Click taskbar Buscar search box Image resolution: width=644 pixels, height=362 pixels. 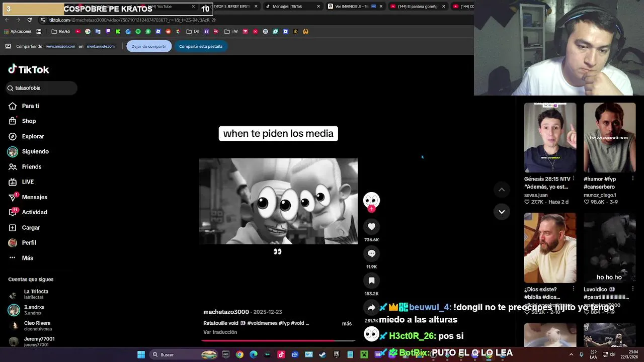pos(184,354)
